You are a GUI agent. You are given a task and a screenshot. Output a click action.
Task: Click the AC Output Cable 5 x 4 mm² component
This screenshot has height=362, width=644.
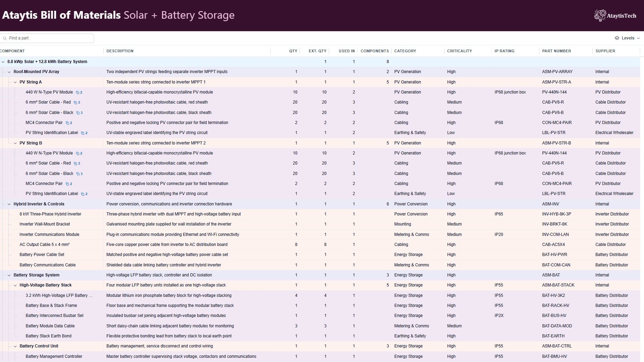tap(45, 245)
